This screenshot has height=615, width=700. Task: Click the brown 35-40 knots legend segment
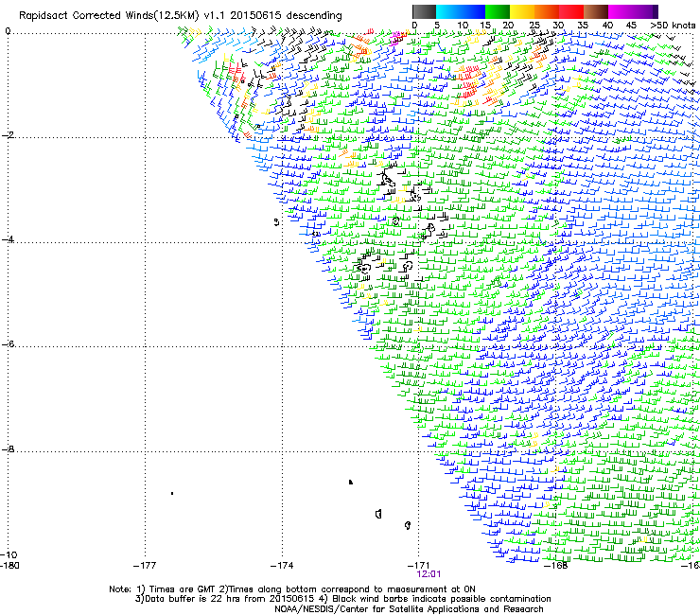click(x=596, y=11)
